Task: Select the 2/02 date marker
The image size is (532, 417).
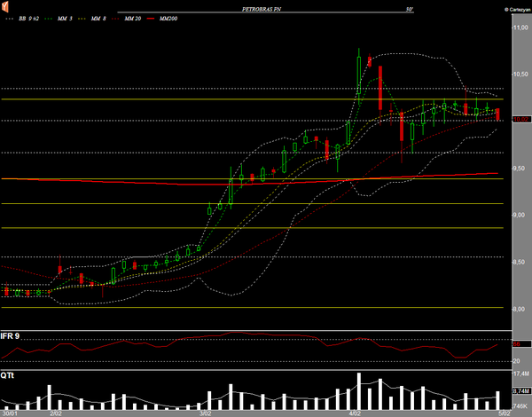Action: tap(55, 413)
